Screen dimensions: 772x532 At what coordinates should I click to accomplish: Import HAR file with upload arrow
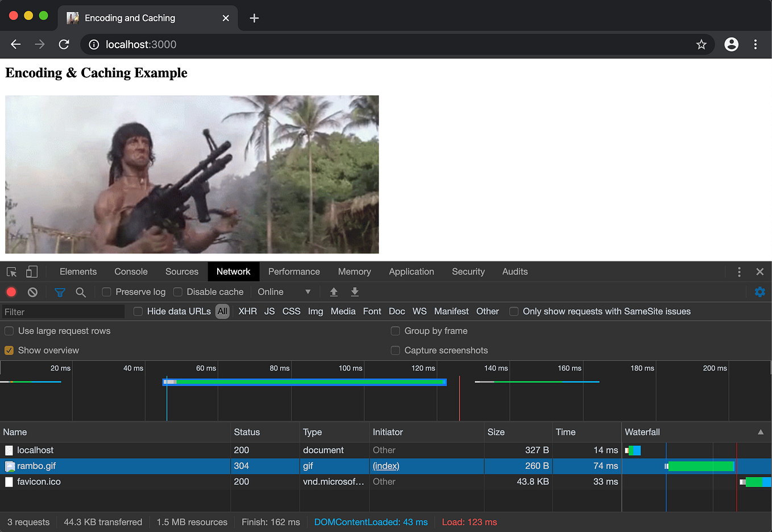point(334,292)
